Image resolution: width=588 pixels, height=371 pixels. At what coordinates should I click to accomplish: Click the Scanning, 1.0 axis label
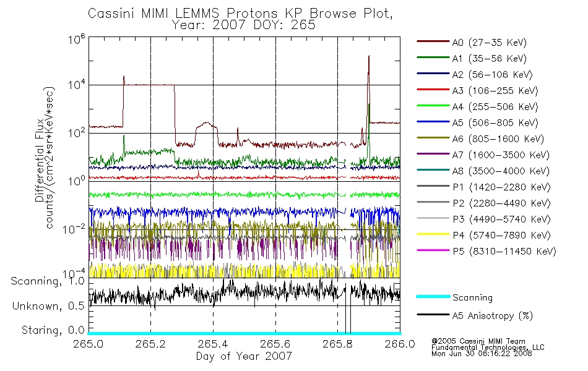48,281
